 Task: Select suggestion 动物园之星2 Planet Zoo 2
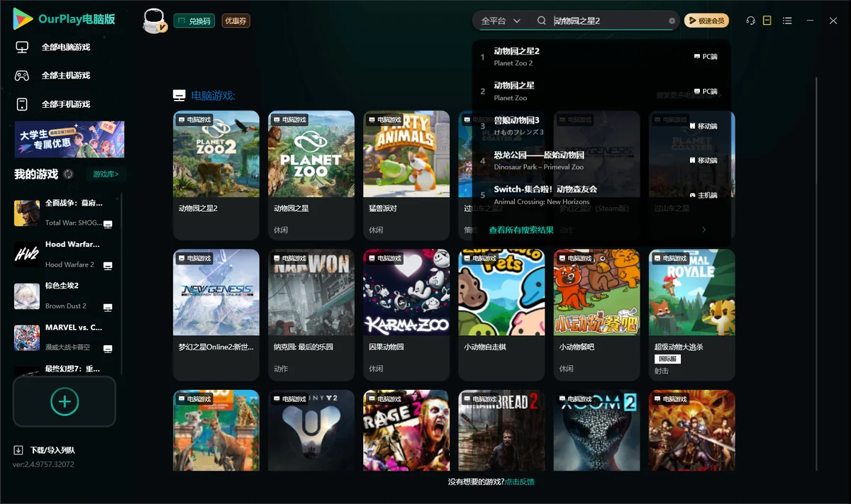(601, 57)
